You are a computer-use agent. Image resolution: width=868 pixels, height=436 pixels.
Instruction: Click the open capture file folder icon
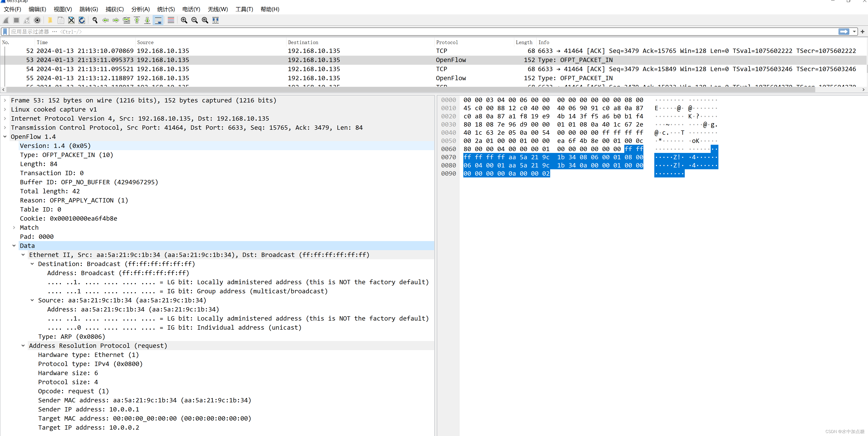(50, 20)
